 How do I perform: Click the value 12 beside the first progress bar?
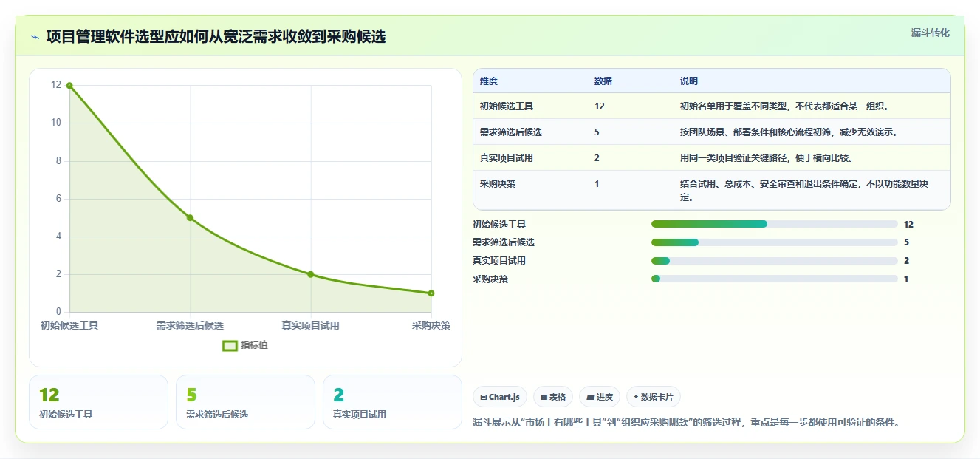click(908, 224)
